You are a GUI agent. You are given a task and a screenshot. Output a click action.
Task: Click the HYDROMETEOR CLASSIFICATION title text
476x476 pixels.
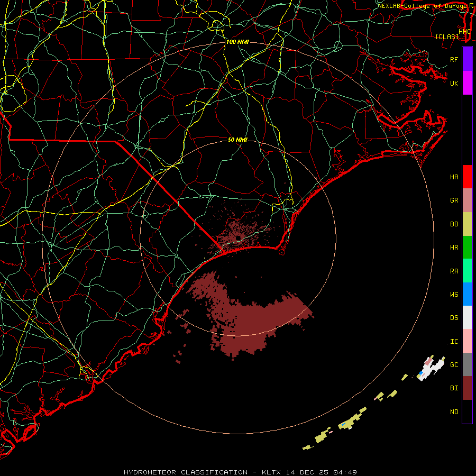click(x=186, y=472)
